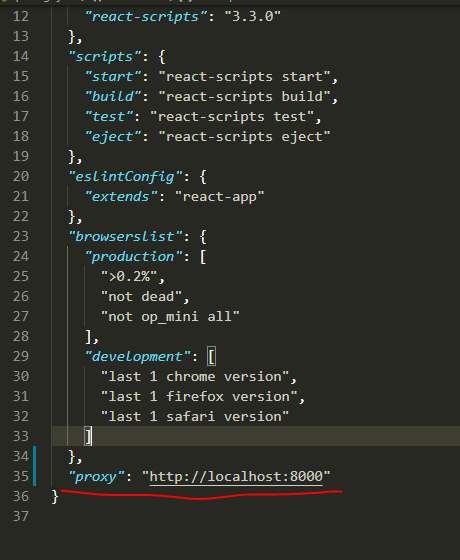Screen dimensions: 460x560
Task: Click the final closing brace on line 36
Action: 55,496
